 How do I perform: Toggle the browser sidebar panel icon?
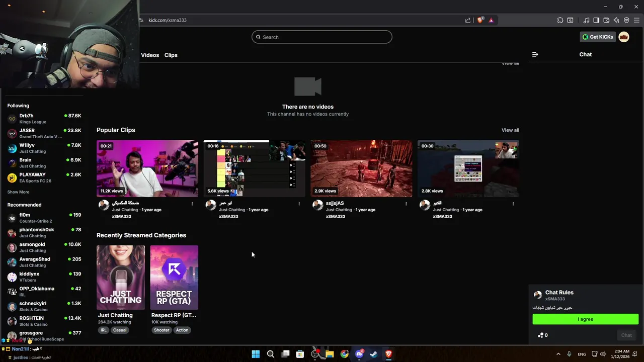[x=596, y=20]
